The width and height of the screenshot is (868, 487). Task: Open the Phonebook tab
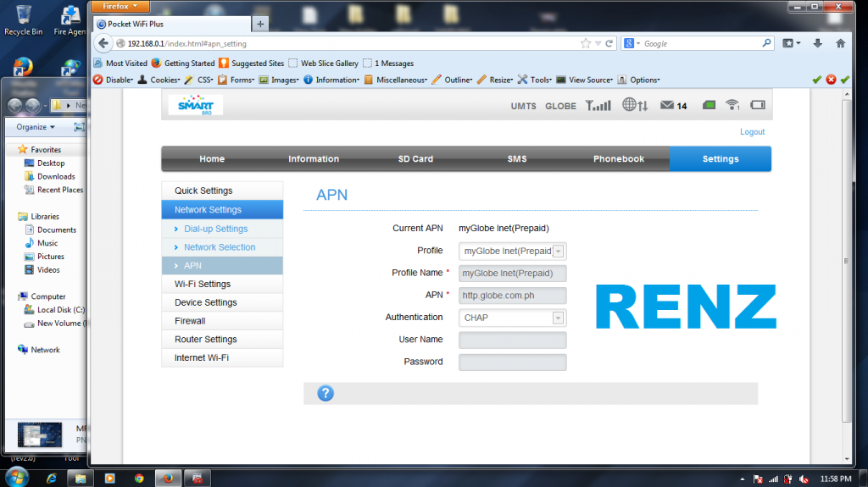(x=619, y=159)
